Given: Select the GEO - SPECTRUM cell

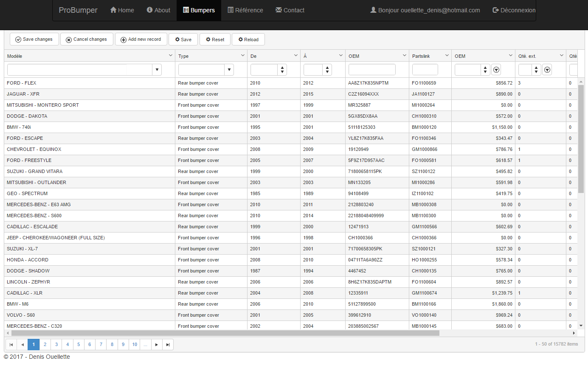Looking at the screenshot, I should tap(90, 193).
